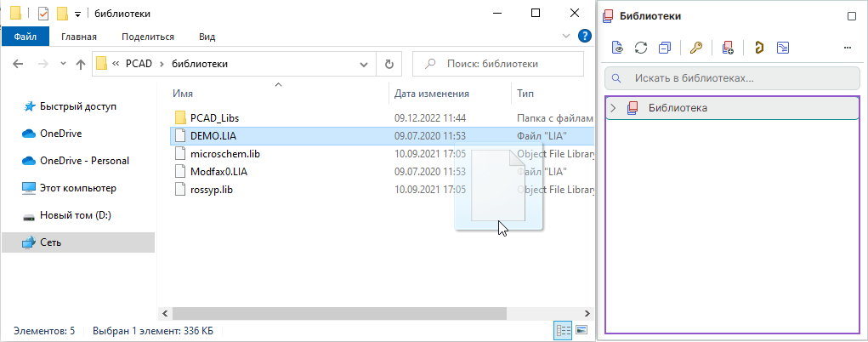Screen dimensions: 868x342
Task: Open OneDrive in the navigation pane
Action: tap(61, 134)
